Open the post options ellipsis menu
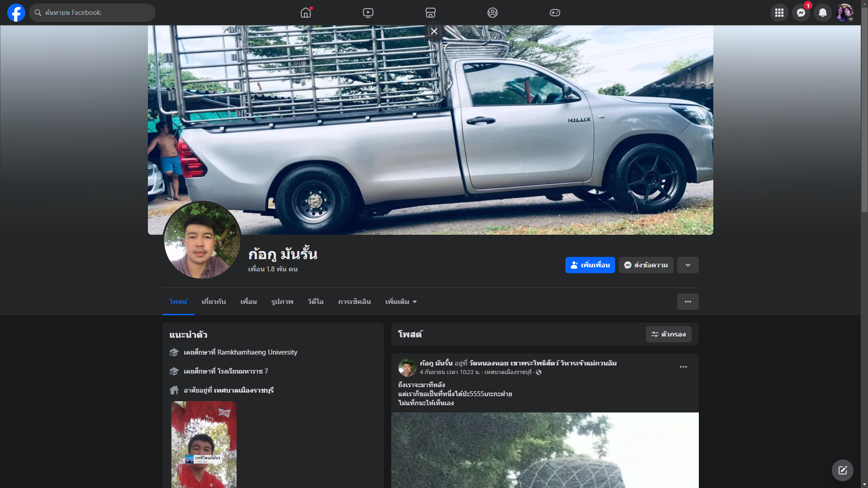 point(683,367)
